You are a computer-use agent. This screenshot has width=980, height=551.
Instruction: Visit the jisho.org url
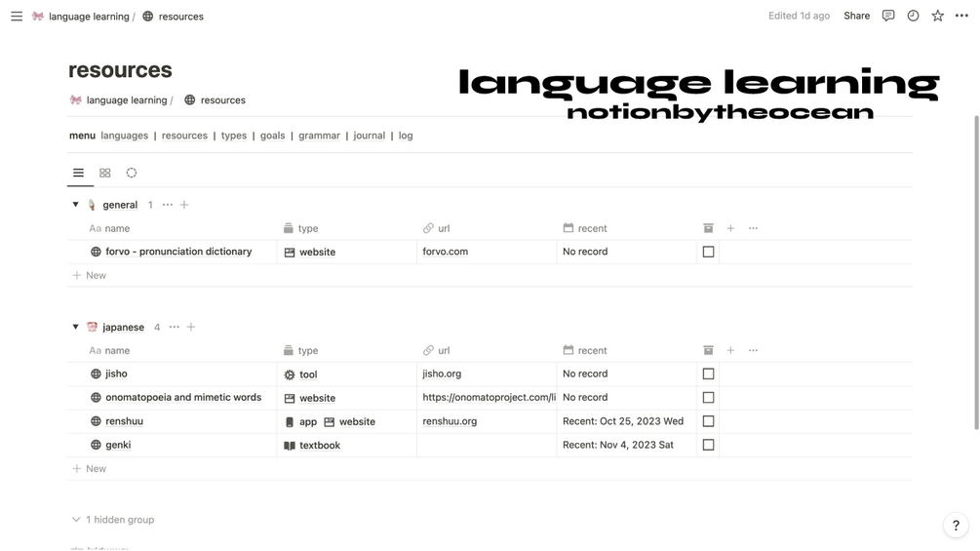442,374
